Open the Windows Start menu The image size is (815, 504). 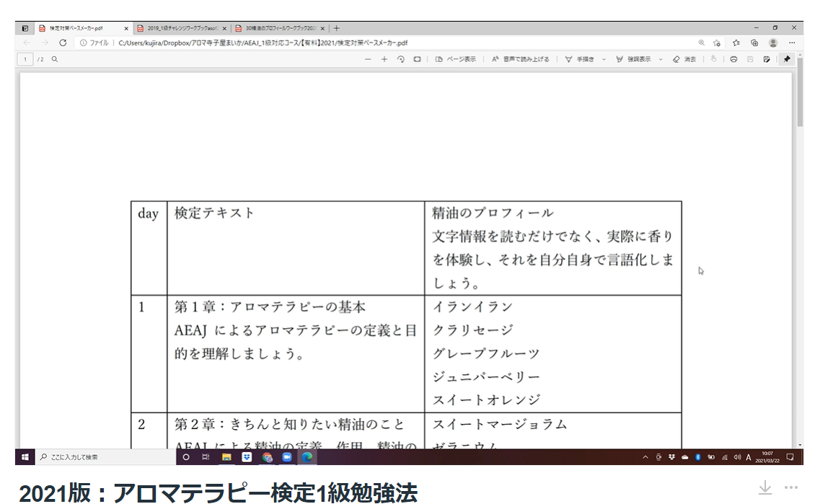point(25,457)
